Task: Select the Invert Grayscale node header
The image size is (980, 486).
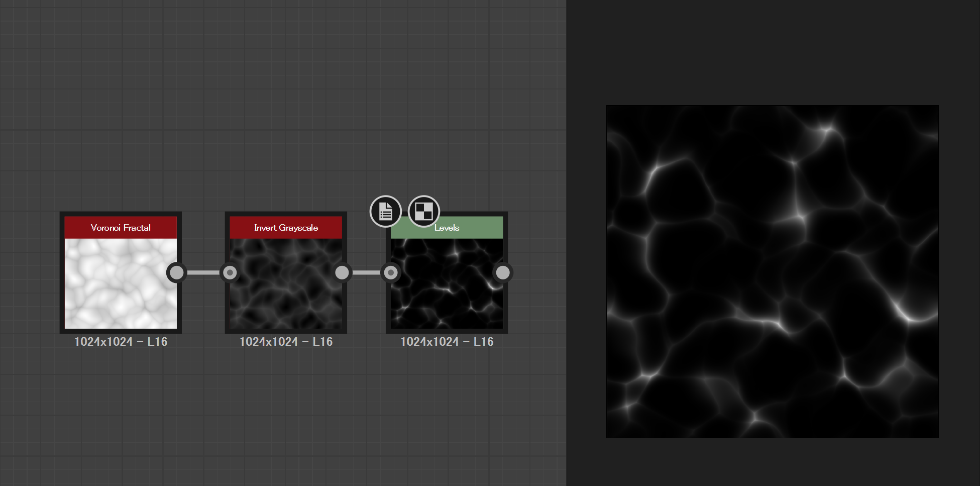Action: [285, 227]
